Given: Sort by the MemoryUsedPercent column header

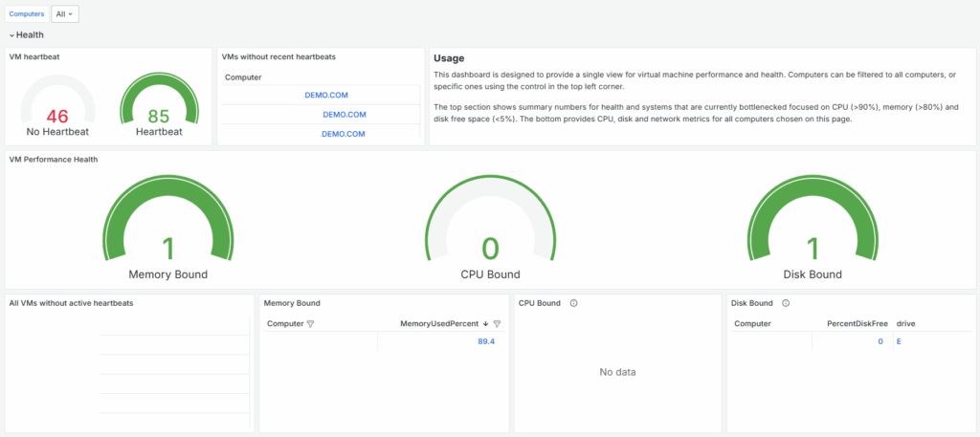Looking at the screenshot, I should tap(440, 324).
